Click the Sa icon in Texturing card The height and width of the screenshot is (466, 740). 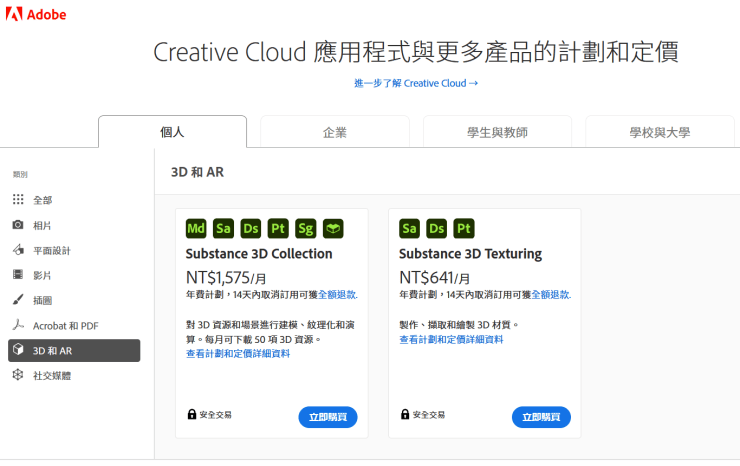click(x=409, y=229)
